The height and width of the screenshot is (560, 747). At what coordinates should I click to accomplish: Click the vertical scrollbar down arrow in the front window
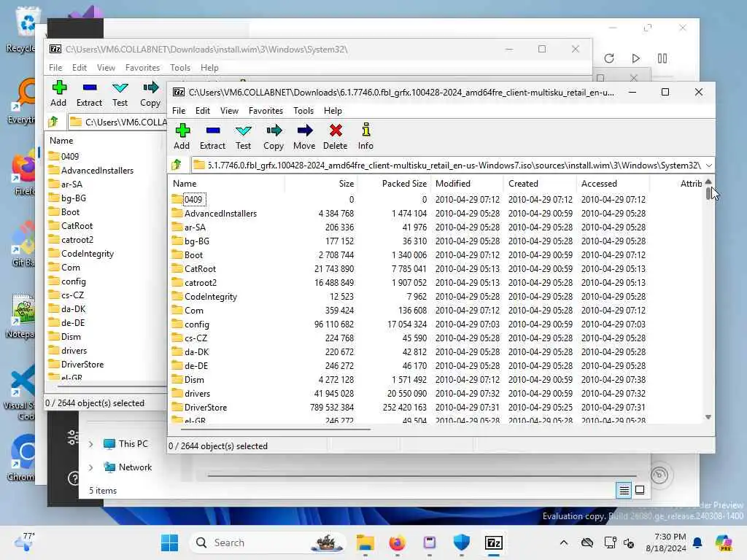tap(708, 417)
